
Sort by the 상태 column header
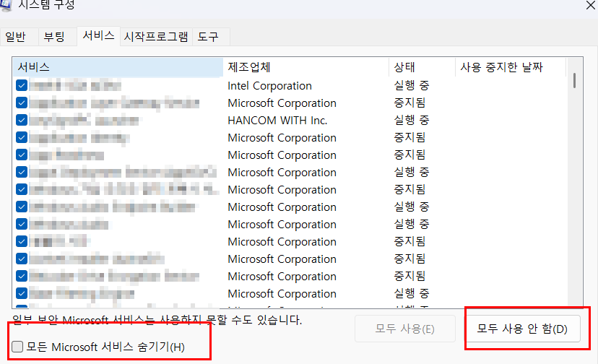(422, 67)
